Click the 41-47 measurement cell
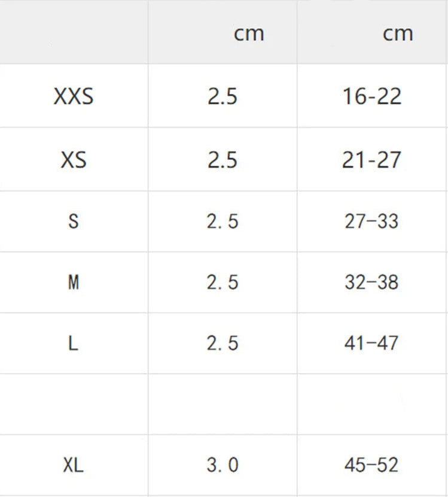Image resolution: width=448 pixels, height=497 pixels. tap(371, 343)
